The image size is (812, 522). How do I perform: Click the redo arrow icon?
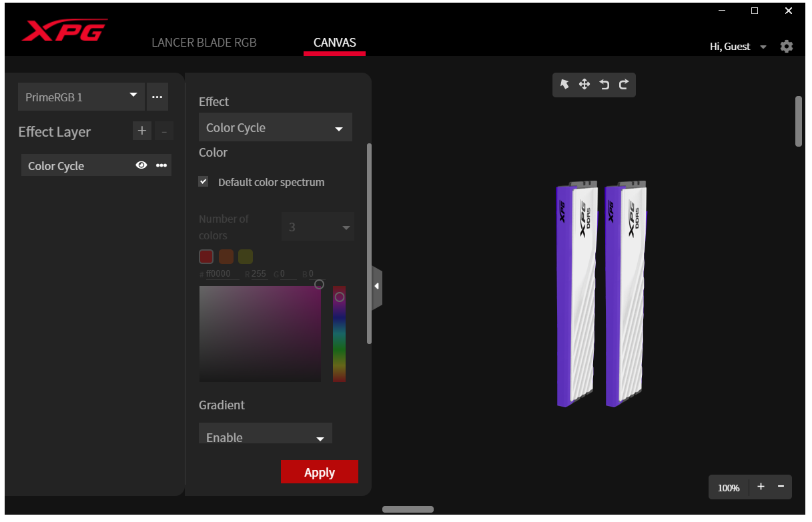click(x=624, y=84)
